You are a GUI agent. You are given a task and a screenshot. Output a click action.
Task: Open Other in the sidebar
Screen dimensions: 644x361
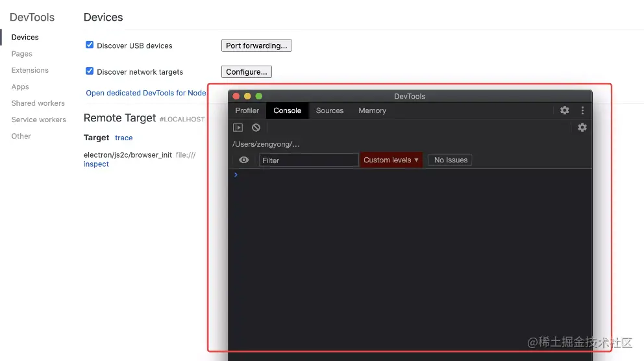click(21, 136)
